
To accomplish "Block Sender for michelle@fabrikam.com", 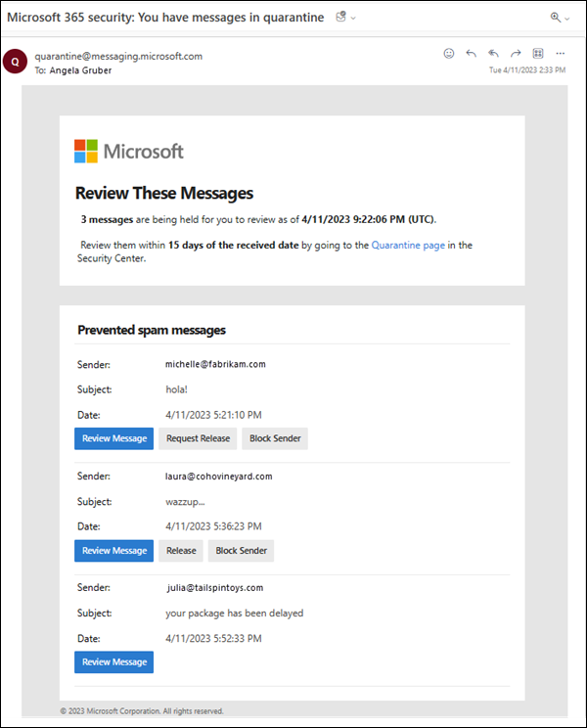I will tap(274, 438).
